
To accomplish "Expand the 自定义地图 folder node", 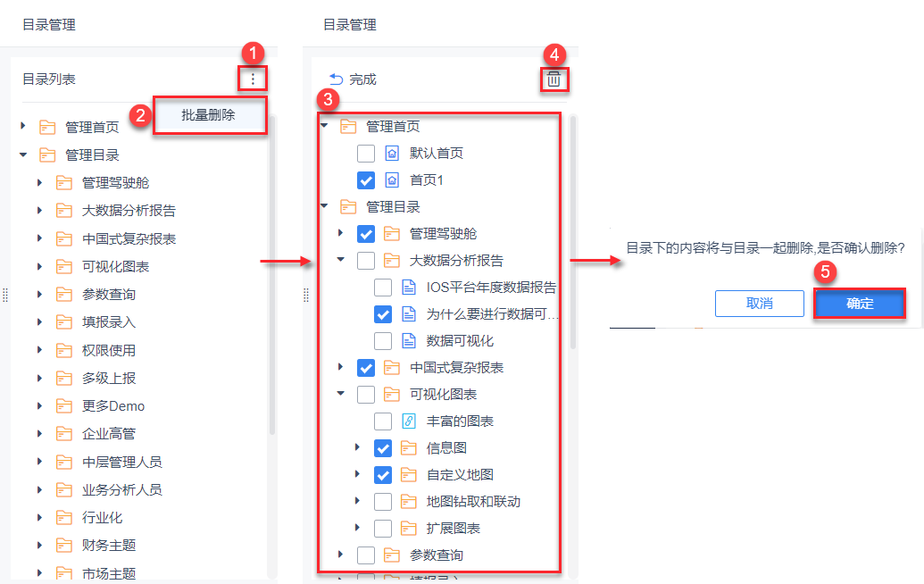I will (357, 474).
